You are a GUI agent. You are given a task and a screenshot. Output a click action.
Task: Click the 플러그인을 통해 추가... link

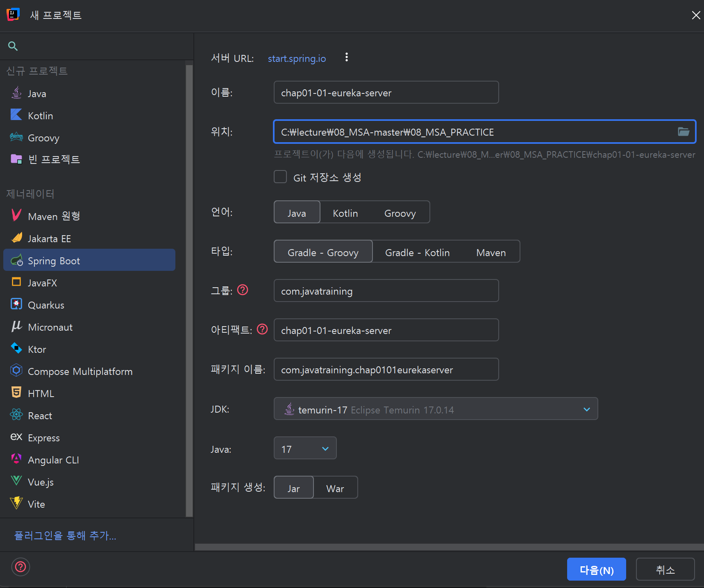click(x=65, y=536)
